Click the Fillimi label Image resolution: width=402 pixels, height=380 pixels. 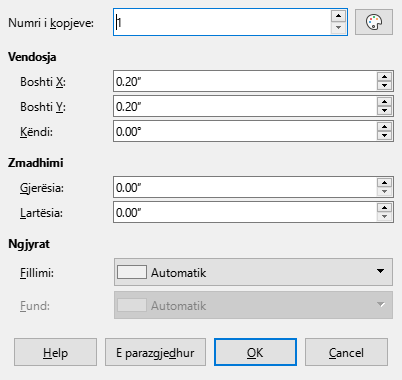click(x=37, y=273)
